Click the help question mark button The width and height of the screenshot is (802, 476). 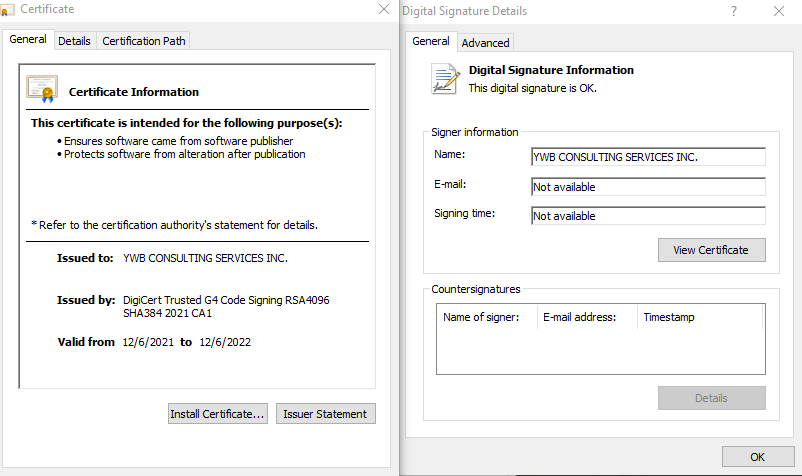734,11
